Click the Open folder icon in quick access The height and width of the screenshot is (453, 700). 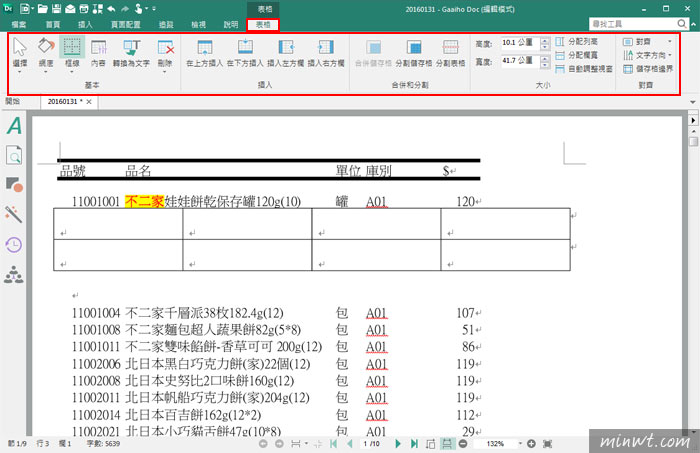pos(42,8)
